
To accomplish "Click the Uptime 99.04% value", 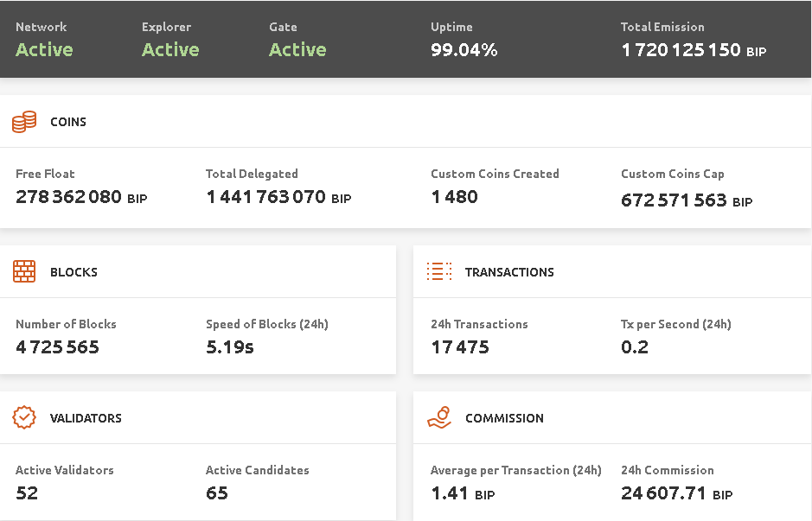I will [x=464, y=50].
